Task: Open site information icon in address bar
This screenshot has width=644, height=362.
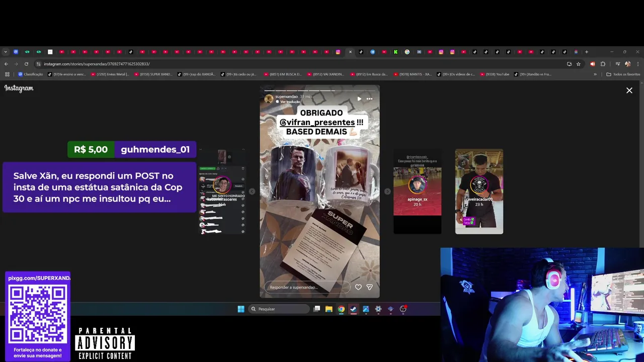Action: (x=38, y=64)
